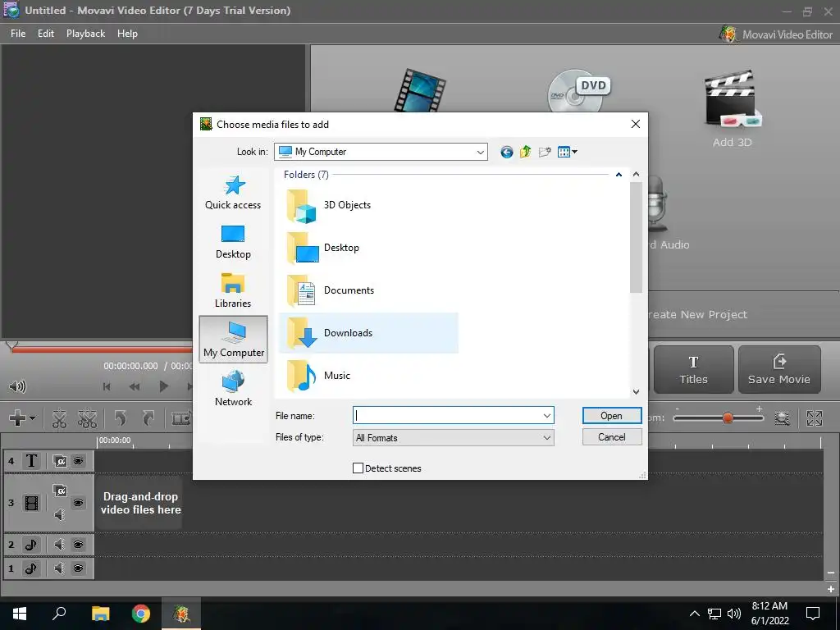Click the redo arrow in timeline toolbar
The height and width of the screenshot is (630, 840).
(x=148, y=418)
